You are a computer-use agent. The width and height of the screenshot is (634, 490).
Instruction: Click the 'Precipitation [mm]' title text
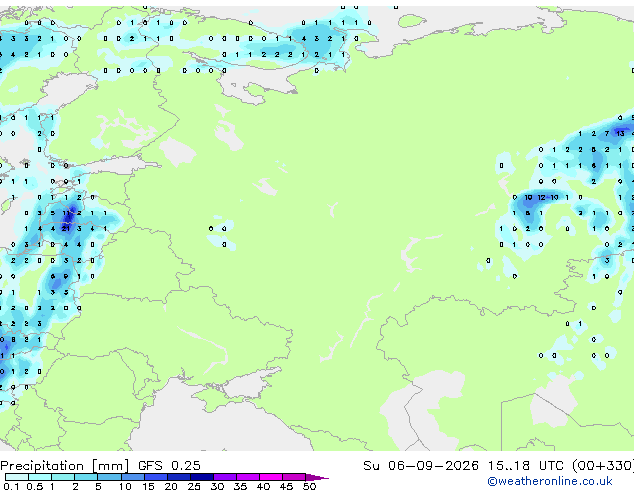click(64, 466)
